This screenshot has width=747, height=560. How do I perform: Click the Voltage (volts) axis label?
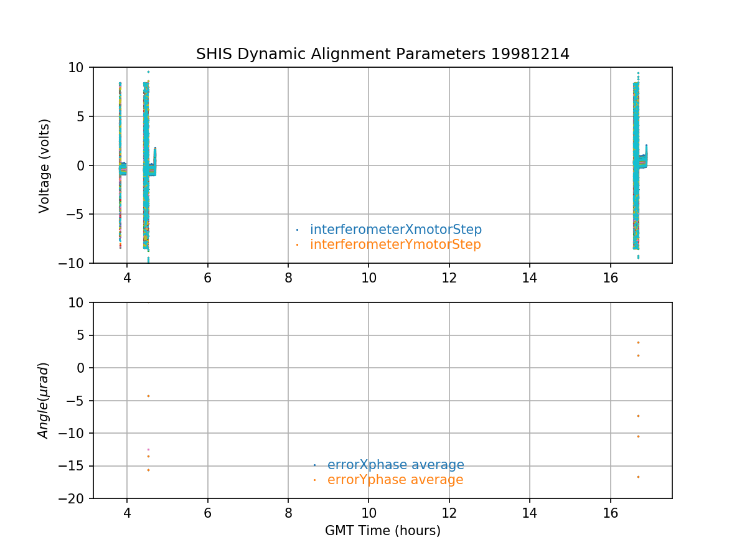[x=44, y=166]
